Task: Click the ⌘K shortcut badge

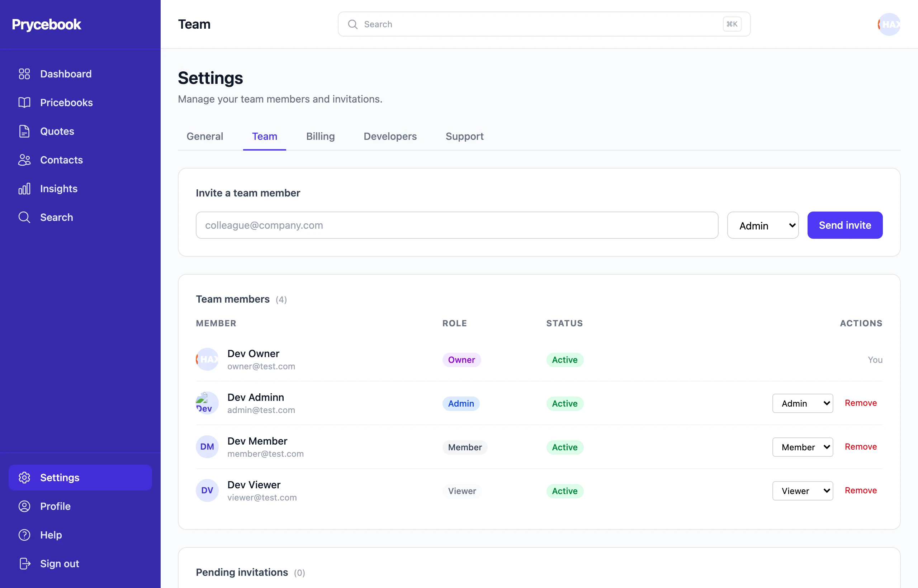Action: click(732, 24)
